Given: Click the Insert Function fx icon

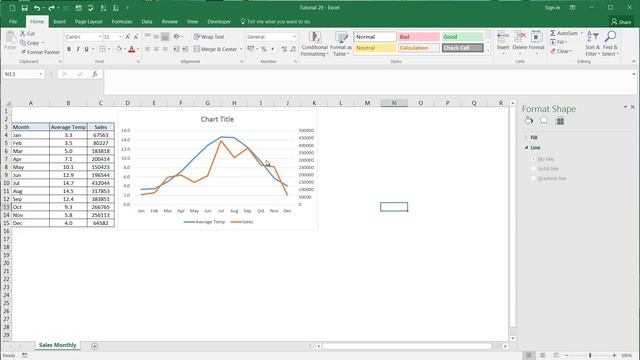Looking at the screenshot, I should point(94,74).
